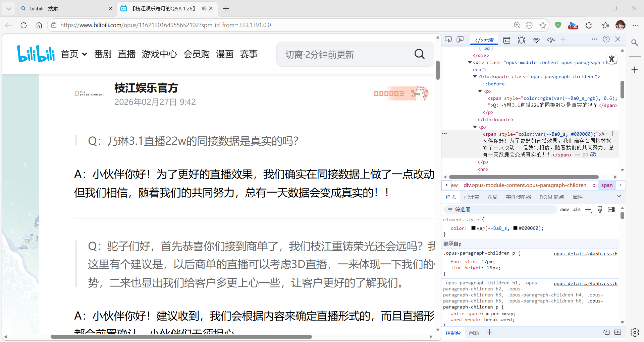Open the Network panel wifi icon

[x=536, y=40]
